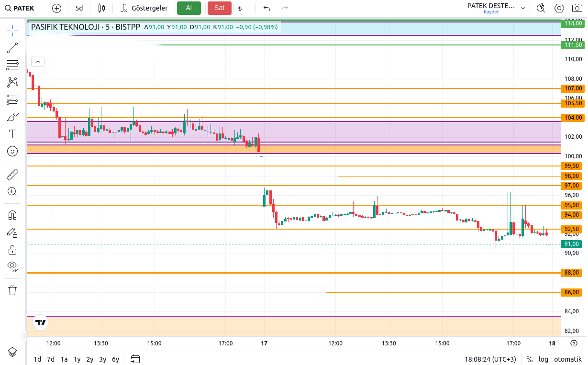
Task: Toggle hide all drawings eye icon
Action: point(12,266)
